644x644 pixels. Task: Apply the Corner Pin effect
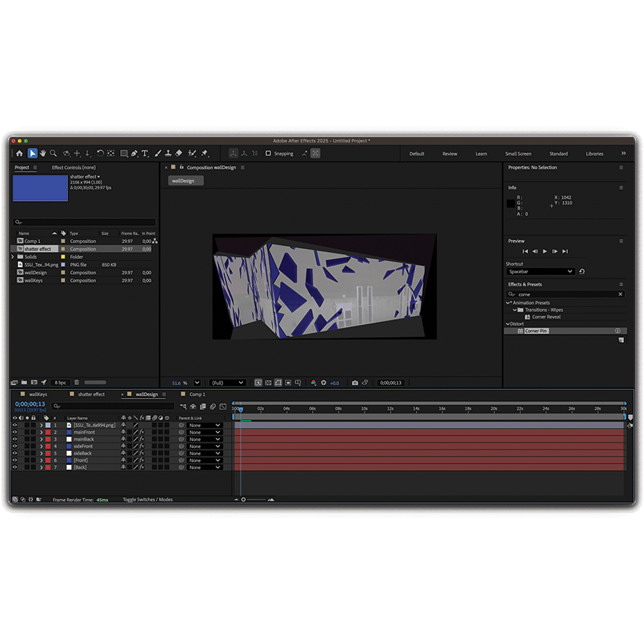pyautogui.click(x=536, y=331)
